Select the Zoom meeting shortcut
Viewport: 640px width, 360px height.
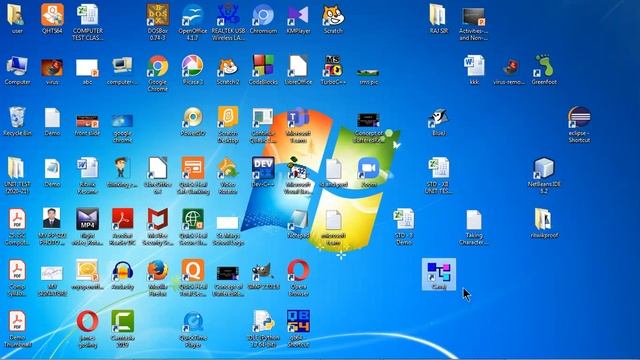[x=368, y=169]
